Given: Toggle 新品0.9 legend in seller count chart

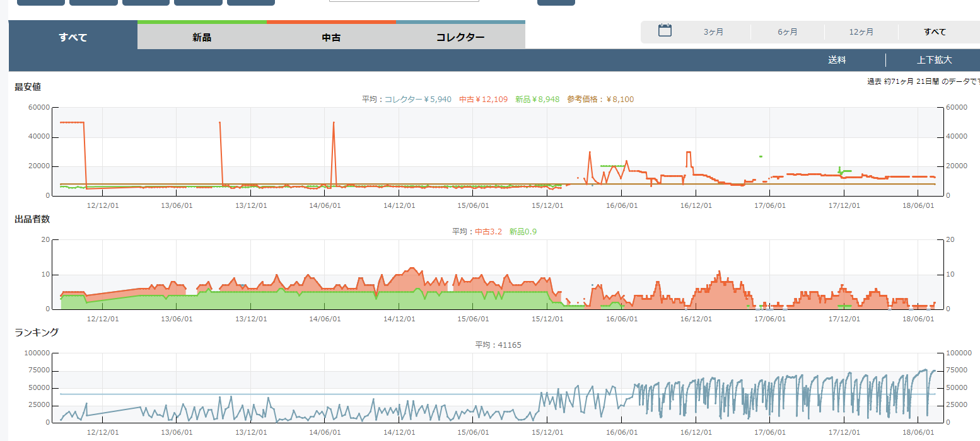Looking at the screenshot, I should click(523, 232).
